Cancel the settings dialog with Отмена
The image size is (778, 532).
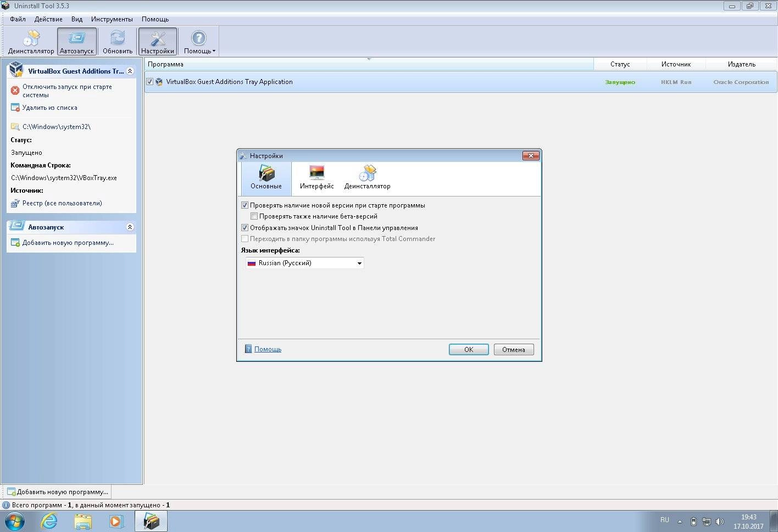(x=514, y=350)
